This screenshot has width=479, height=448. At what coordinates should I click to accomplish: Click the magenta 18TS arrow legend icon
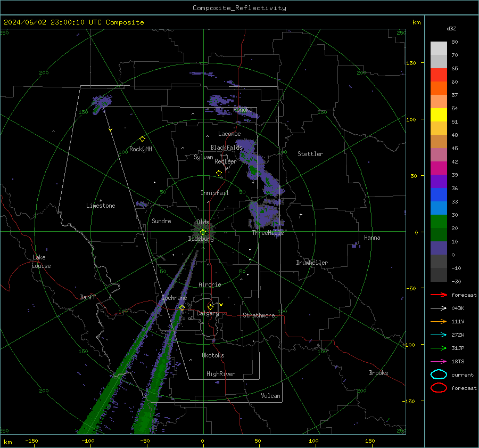coord(439,362)
